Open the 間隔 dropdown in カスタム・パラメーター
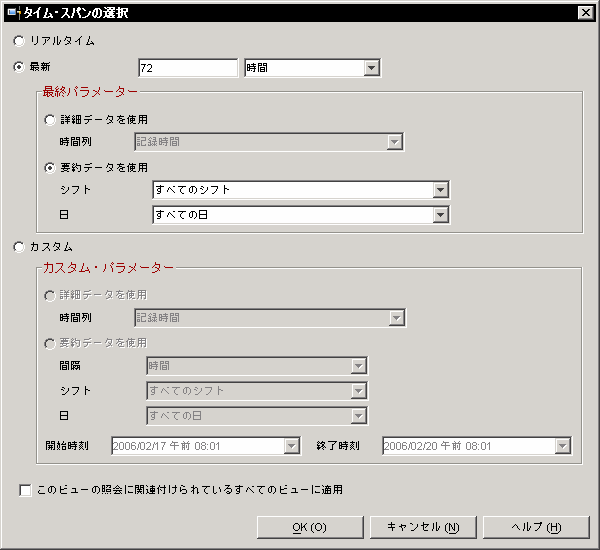This screenshot has width=600, height=550. coord(358,367)
